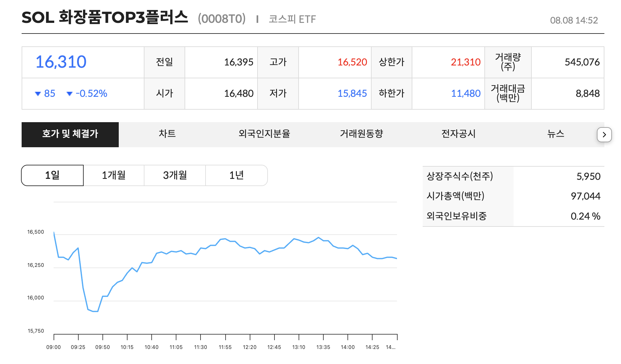
Task: Click the right arrow tab scroll button
Action: [x=604, y=135]
